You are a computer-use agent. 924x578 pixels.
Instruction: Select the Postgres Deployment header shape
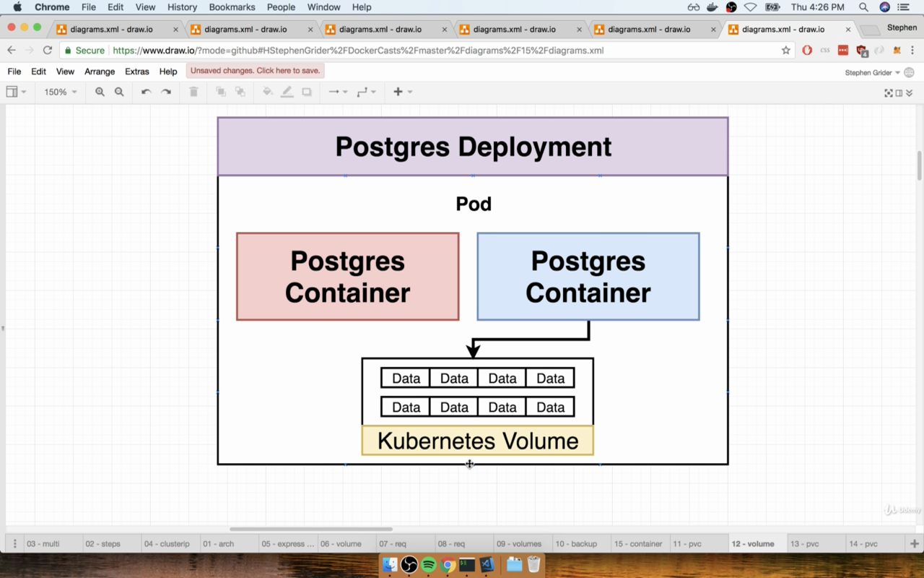(x=473, y=147)
